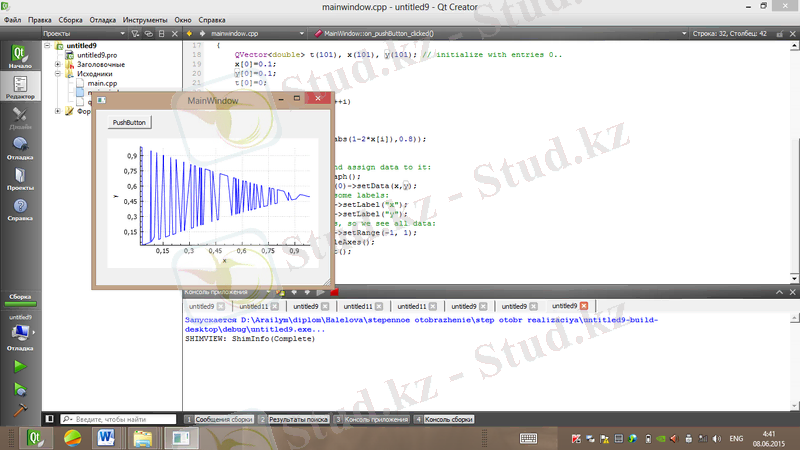Open Отладка mode in left sidebar
The image size is (800, 450).
click(x=20, y=149)
